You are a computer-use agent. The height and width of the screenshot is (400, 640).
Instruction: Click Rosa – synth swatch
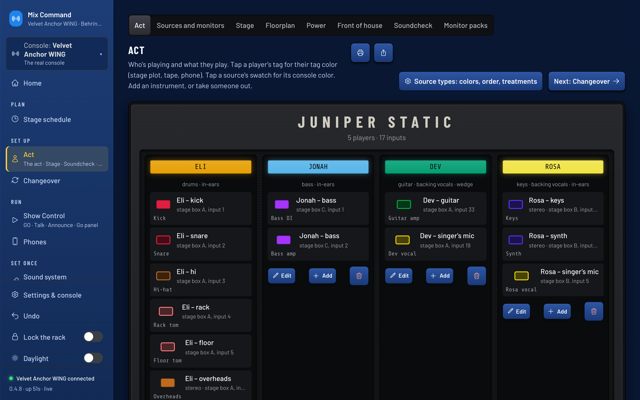[x=516, y=240]
